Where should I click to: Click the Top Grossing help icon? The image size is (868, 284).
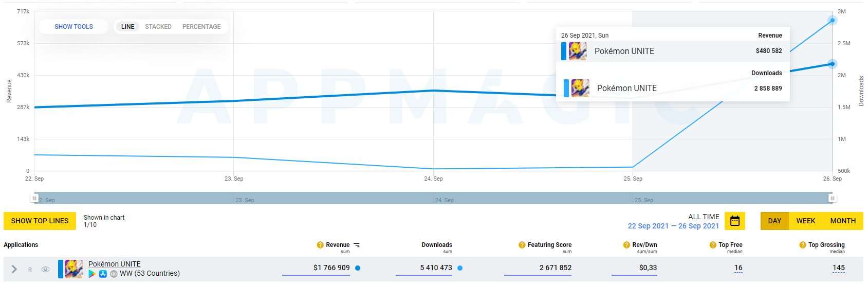click(803, 245)
